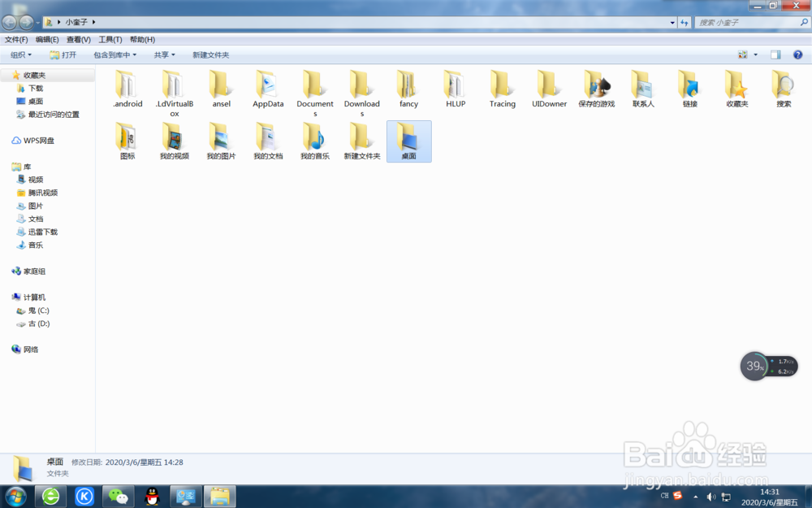Viewport: 812px width, 508px height.
Task: Select the Documents folder
Action: 315,93
